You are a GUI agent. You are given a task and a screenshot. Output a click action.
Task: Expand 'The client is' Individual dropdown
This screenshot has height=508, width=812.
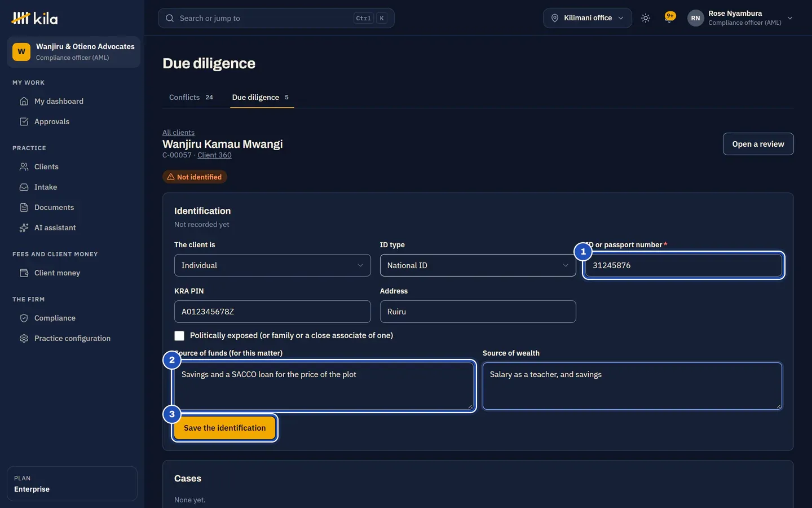[272, 265]
